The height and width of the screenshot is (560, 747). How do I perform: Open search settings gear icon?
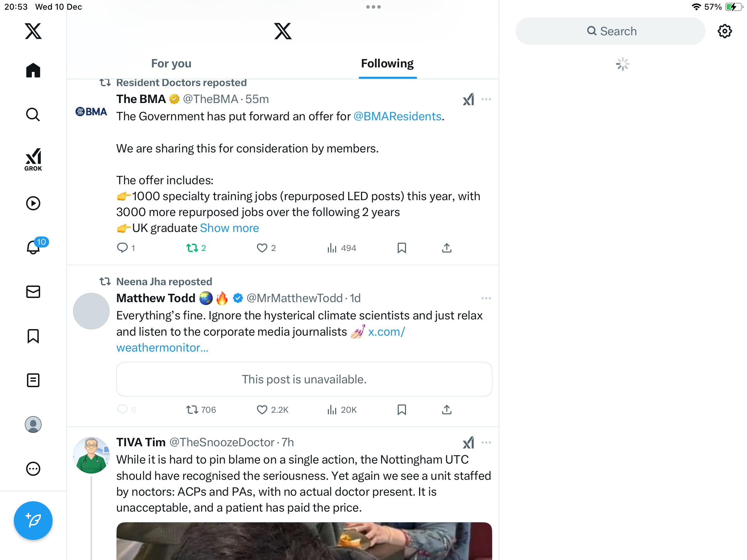[725, 31]
